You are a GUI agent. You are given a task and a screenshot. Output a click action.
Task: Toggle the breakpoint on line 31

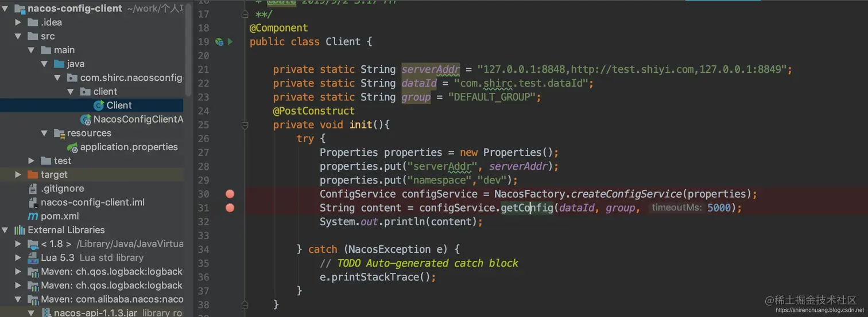click(x=230, y=208)
